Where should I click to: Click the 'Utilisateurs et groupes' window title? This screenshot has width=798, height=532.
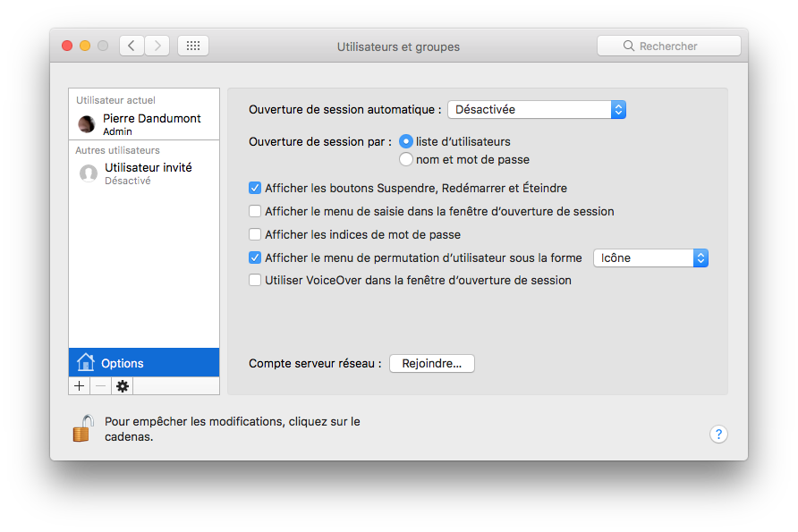click(398, 46)
